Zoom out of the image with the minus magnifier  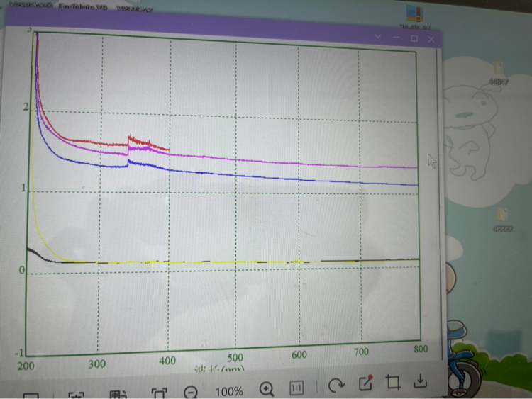click(190, 390)
